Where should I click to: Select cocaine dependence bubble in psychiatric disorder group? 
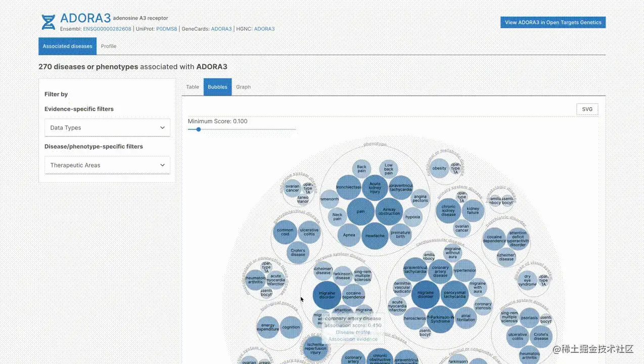click(x=494, y=239)
